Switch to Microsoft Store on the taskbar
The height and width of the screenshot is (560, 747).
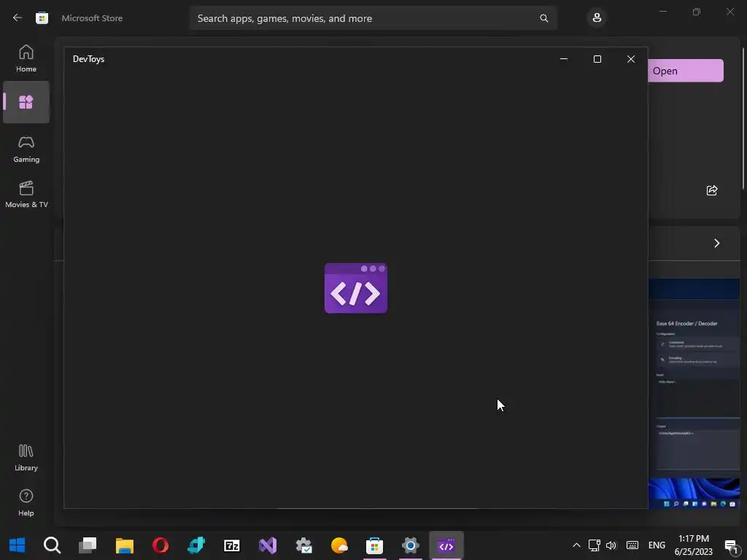(x=374, y=545)
